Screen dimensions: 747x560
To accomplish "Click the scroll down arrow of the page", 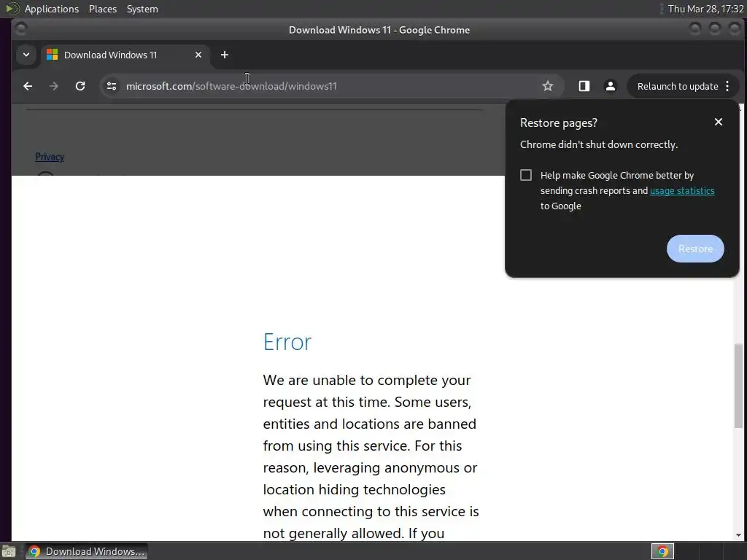I will pyautogui.click(x=738, y=536).
